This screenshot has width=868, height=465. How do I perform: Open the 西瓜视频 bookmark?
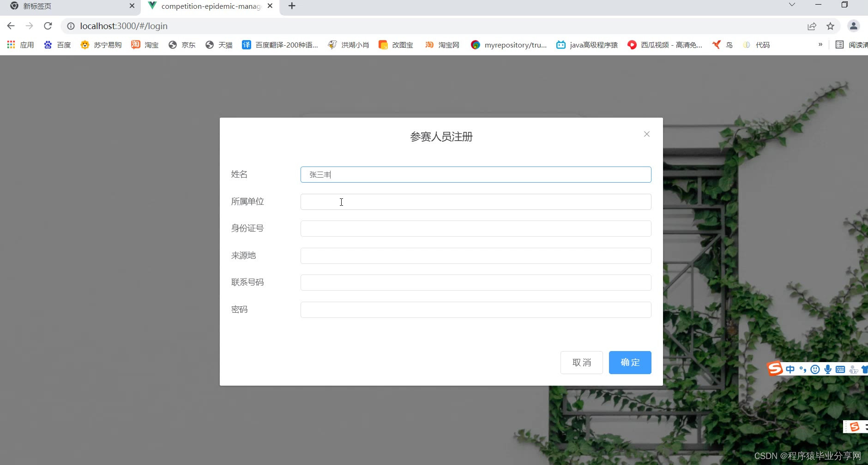point(665,45)
